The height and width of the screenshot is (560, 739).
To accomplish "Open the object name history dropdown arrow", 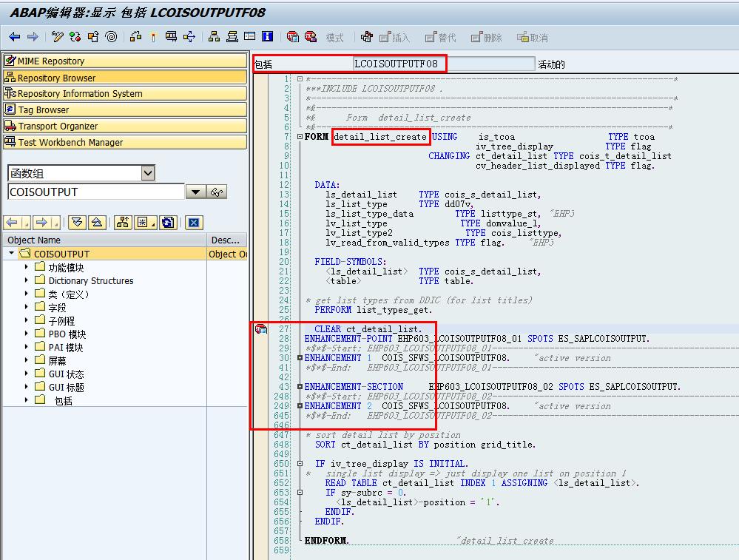I will click(195, 192).
